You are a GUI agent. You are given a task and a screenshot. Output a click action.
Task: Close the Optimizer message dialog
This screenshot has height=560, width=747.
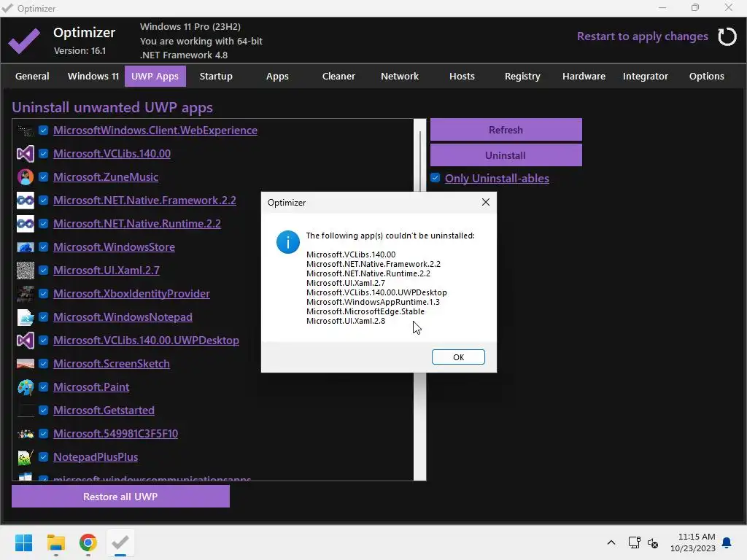coord(485,202)
